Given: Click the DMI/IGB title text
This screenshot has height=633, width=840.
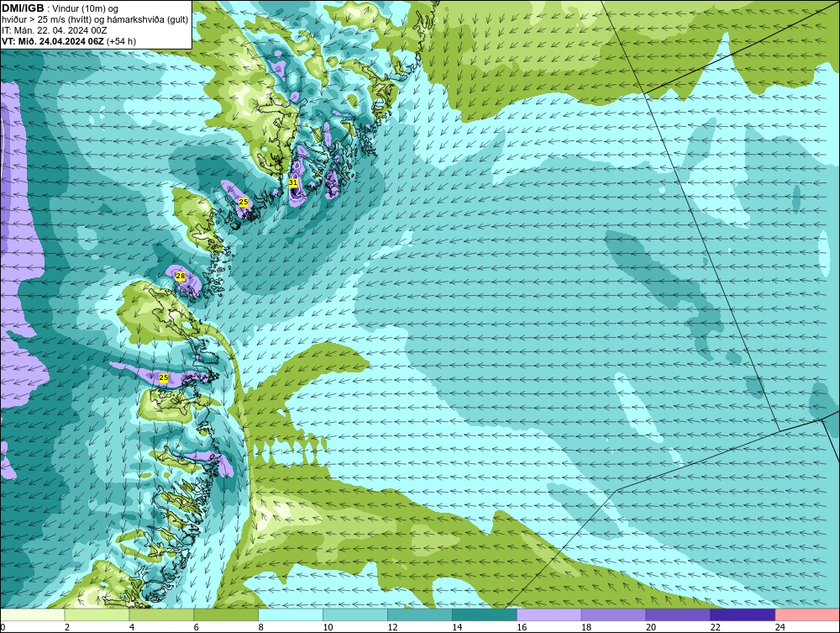Looking at the screenshot, I should 23,8.
